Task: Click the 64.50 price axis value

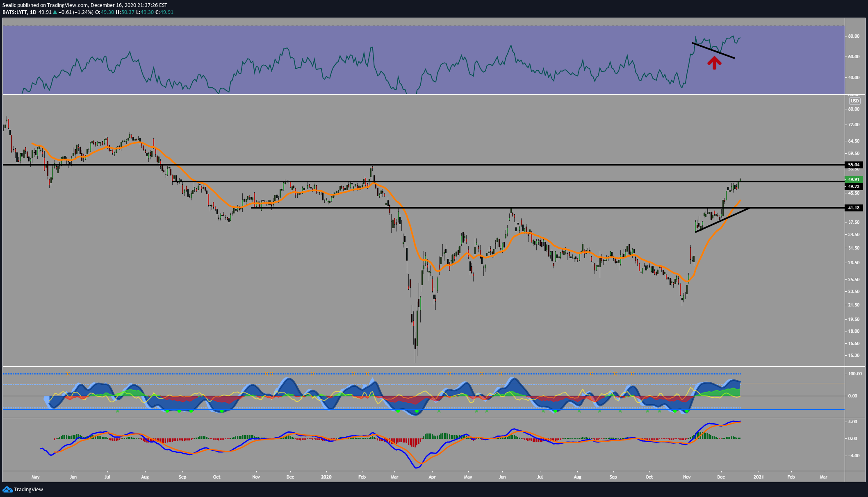Action: point(854,141)
